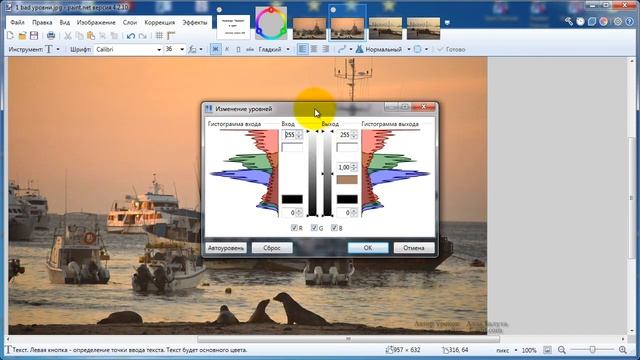
Task: Open the Эффекты menu
Action: pos(195,22)
